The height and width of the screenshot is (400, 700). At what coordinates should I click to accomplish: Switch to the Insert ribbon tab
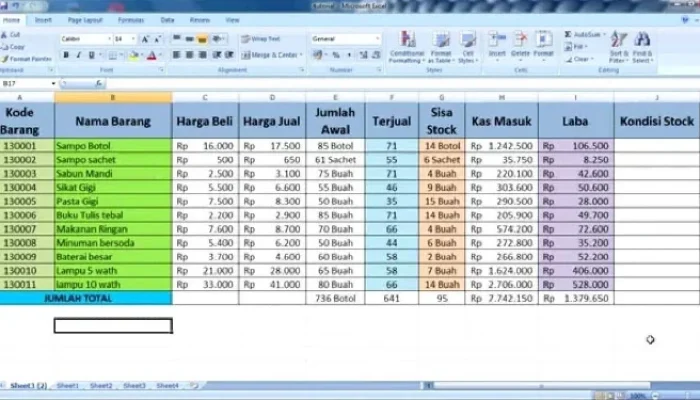(43, 20)
